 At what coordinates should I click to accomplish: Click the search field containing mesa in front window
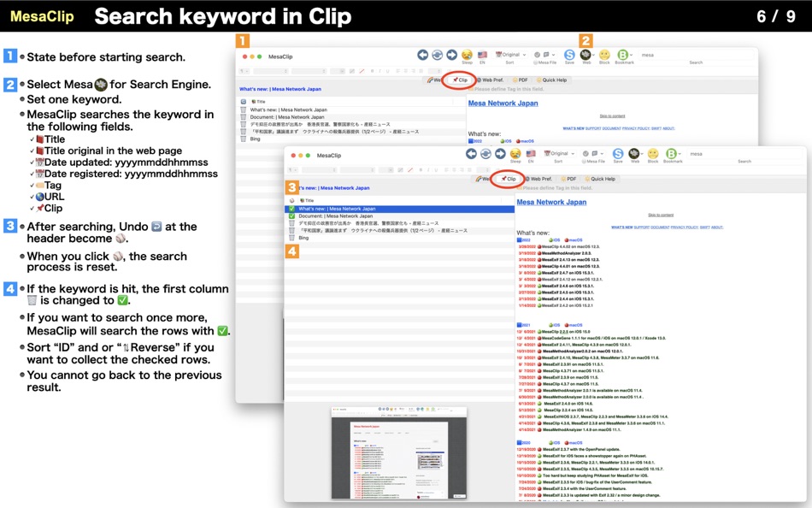tap(744, 154)
